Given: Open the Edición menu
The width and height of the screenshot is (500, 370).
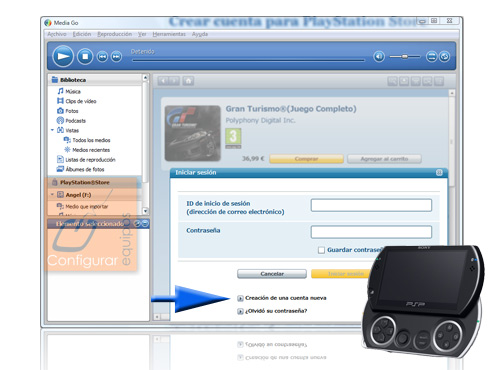Looking at the screenshot, I should [x=82, y=34].
